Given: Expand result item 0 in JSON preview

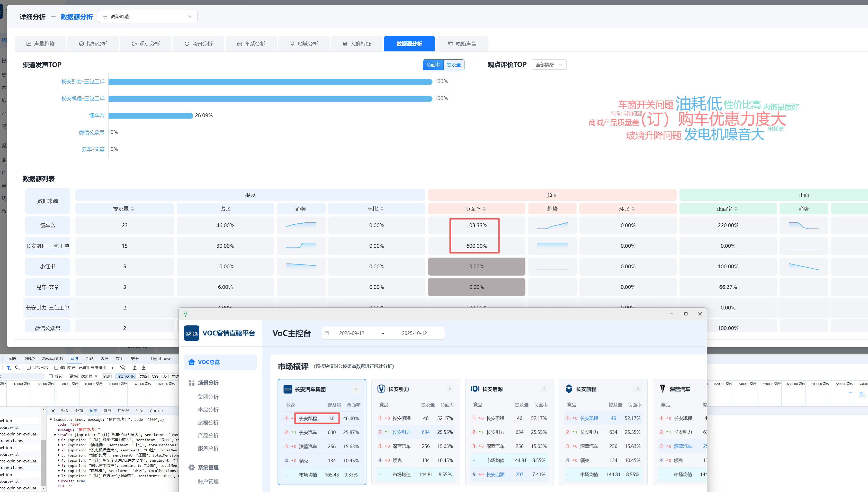Looking at the screenshot, I should [x=59, y=440].
